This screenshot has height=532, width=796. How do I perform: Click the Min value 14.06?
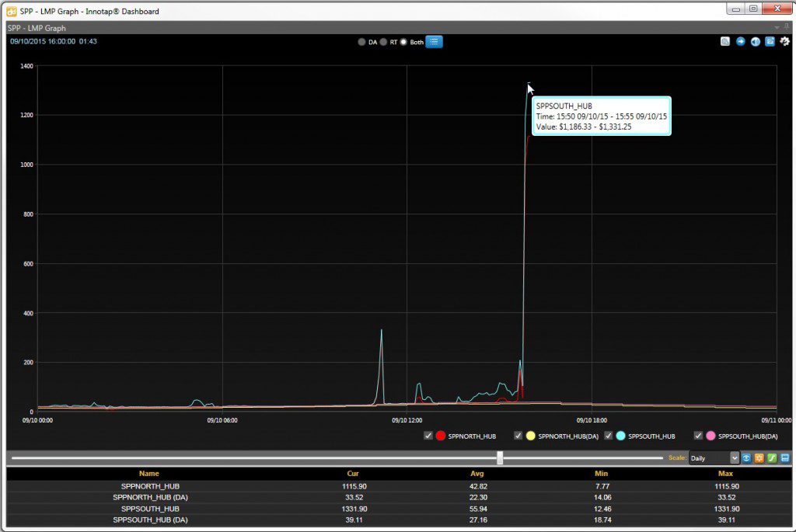tap(602, 497)
